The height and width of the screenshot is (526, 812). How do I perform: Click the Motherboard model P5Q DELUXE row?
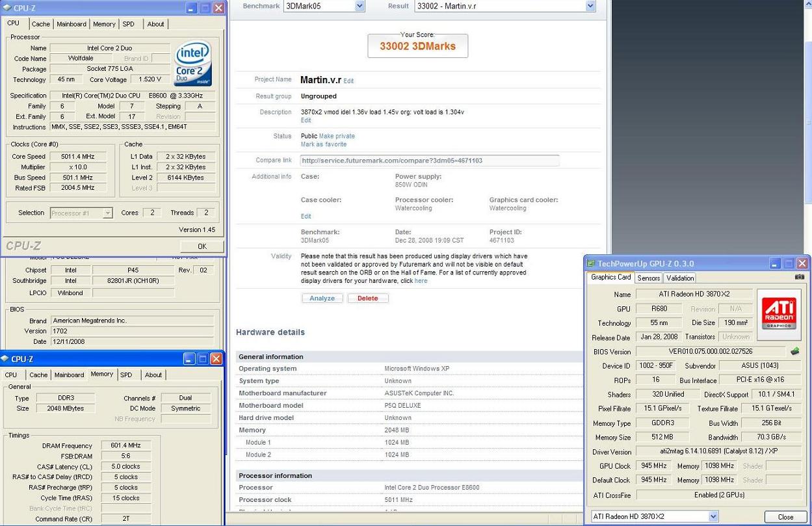pos(408,405)
